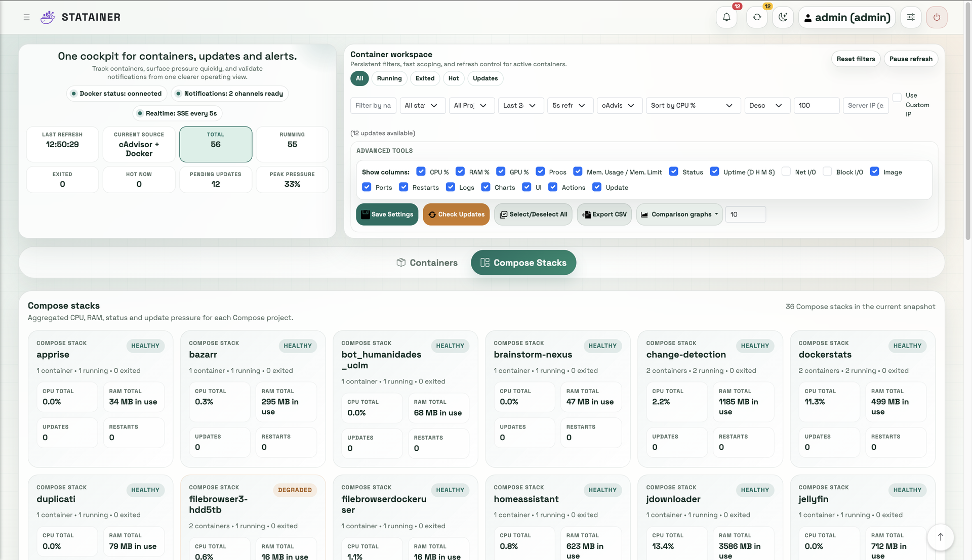972x560 pixels.
Task: Toggle Image column checkbox
Action: (874, 171)
